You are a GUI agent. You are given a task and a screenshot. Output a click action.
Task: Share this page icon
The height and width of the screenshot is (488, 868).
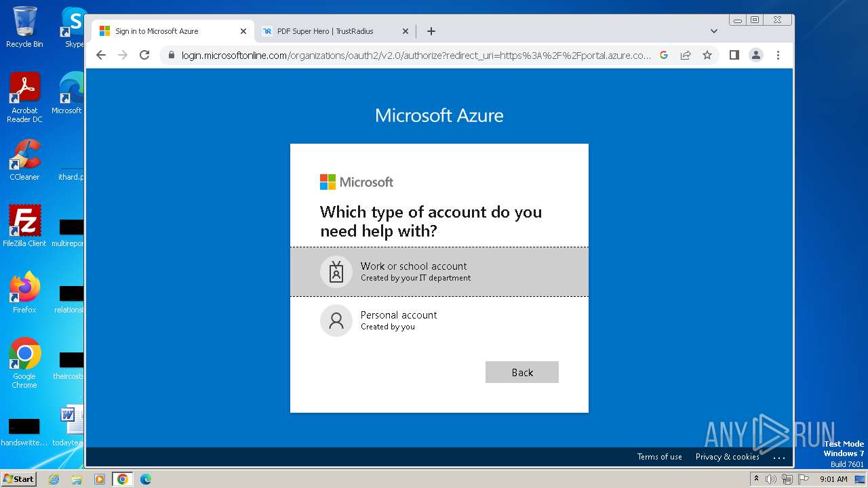coord(686,55)
